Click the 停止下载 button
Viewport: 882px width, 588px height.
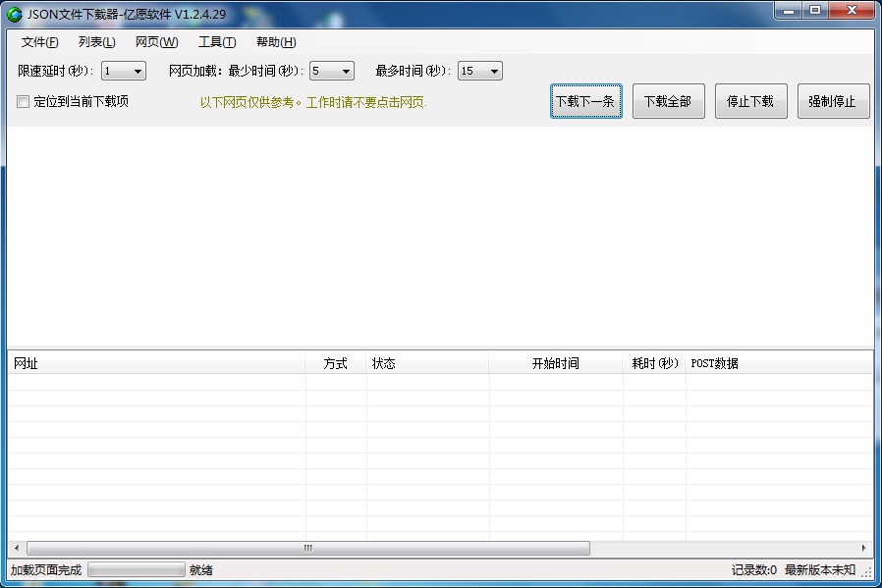click(x=751, y=101)
